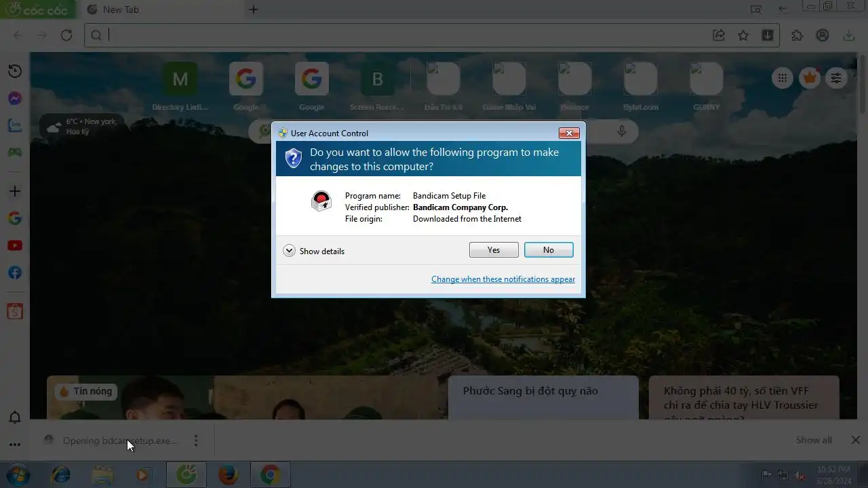Click the Bandicam setup program icon
This screenshot has height=488, width=868.
click(x=321, y=201)
